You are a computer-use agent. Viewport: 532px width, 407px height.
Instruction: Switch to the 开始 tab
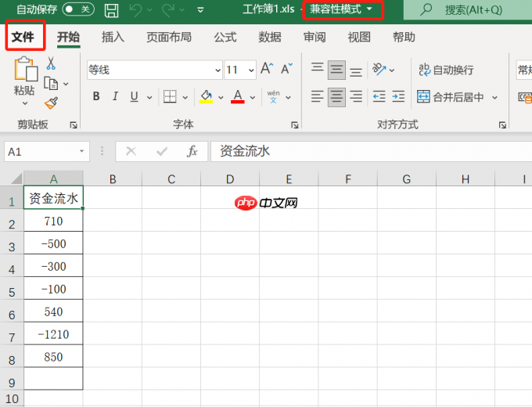(68, 37)
